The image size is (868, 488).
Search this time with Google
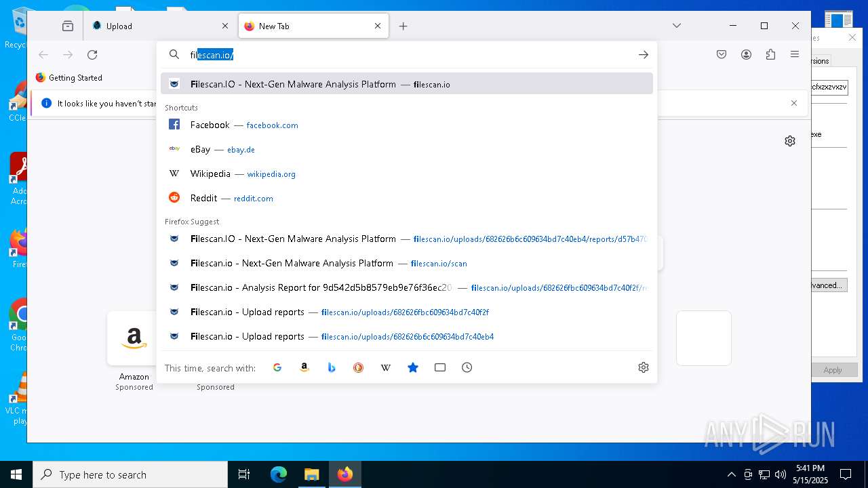[x=277, y=367]
